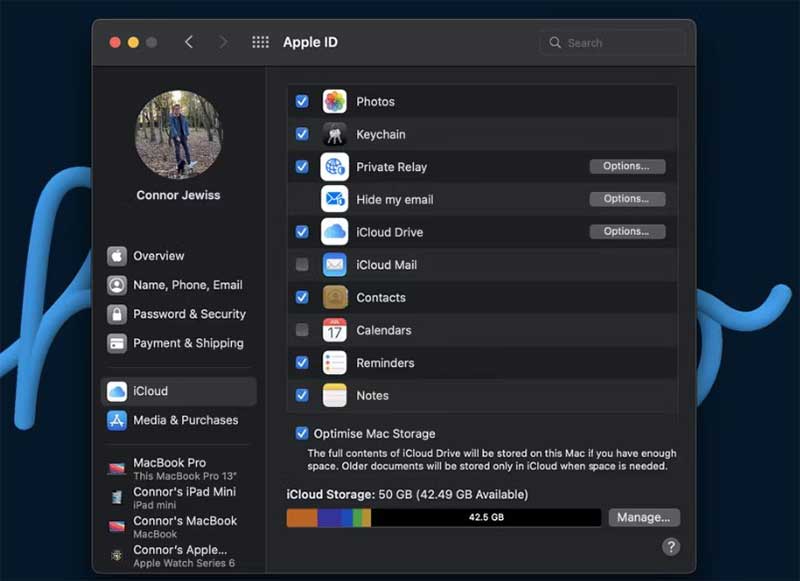Click the iCloud Drive cloud icon
The image size is (800, 581).
335,232
